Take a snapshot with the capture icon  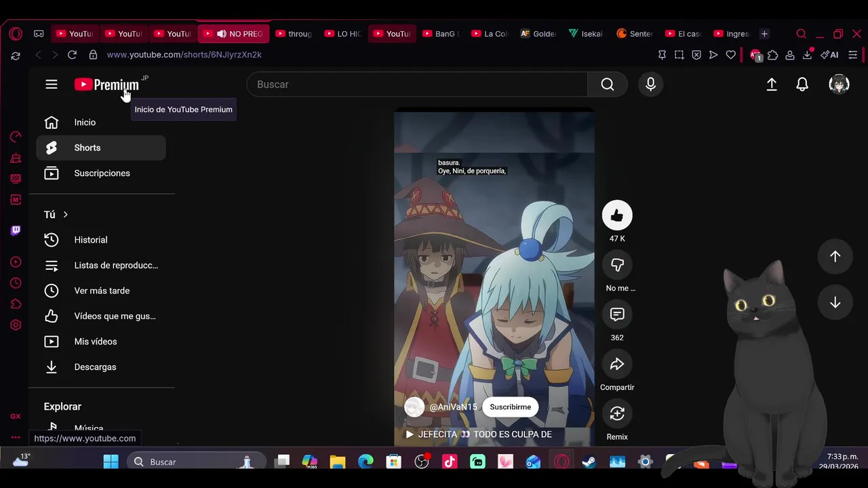(x=679, y=55)
